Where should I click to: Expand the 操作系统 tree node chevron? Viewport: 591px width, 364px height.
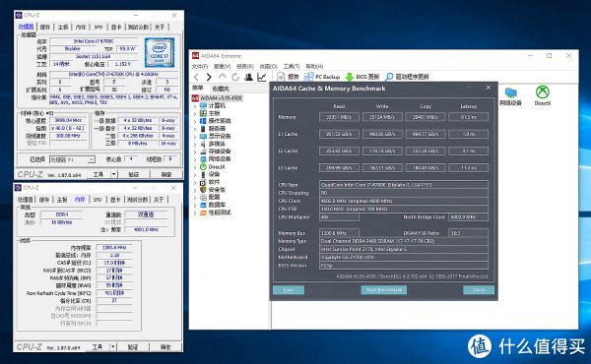click(195, 121)
